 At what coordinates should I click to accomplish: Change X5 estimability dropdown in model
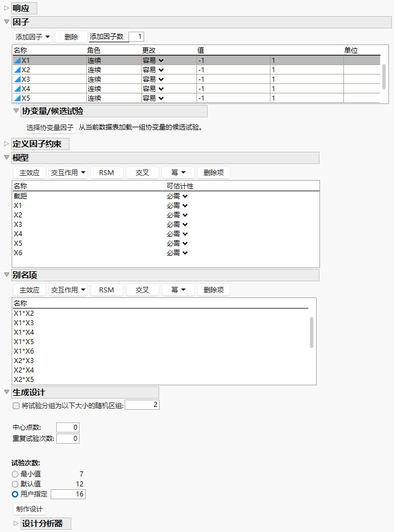pyautogui.click(x=177, y=243)
